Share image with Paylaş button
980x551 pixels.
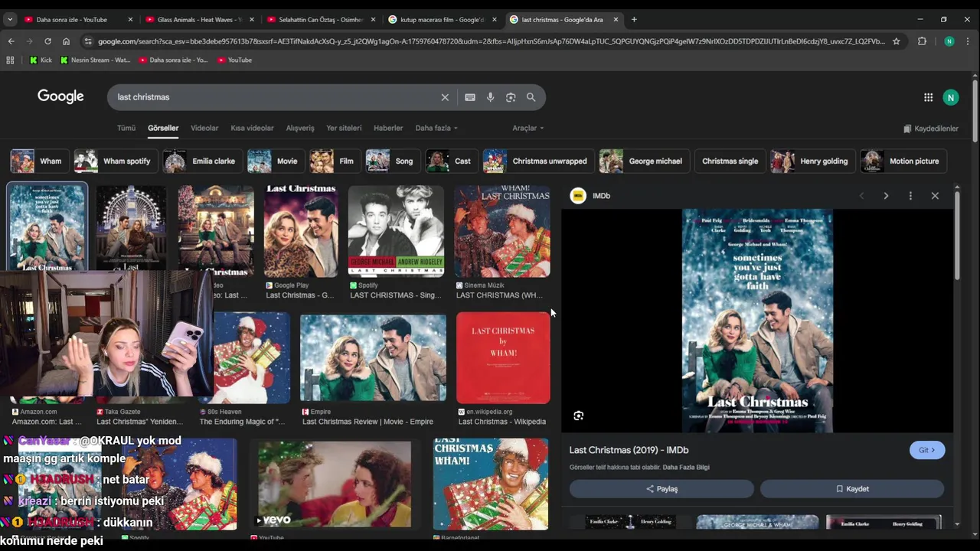click(x=661, y=489)
